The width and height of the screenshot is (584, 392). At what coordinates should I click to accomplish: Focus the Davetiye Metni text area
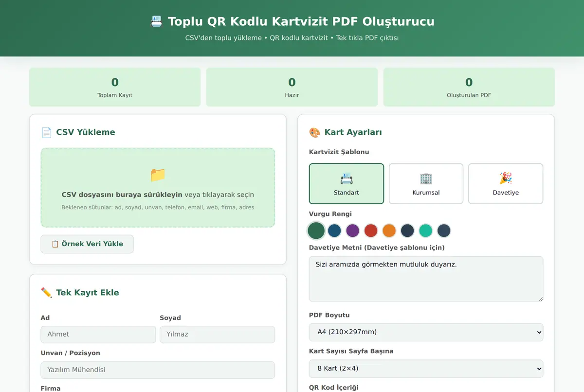pos(426,279)
